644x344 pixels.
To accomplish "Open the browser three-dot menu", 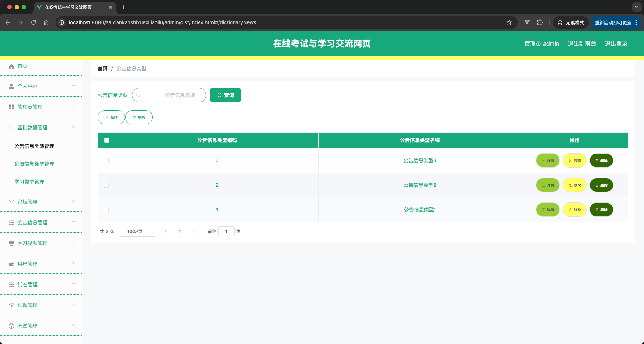I will coord(636,22).
